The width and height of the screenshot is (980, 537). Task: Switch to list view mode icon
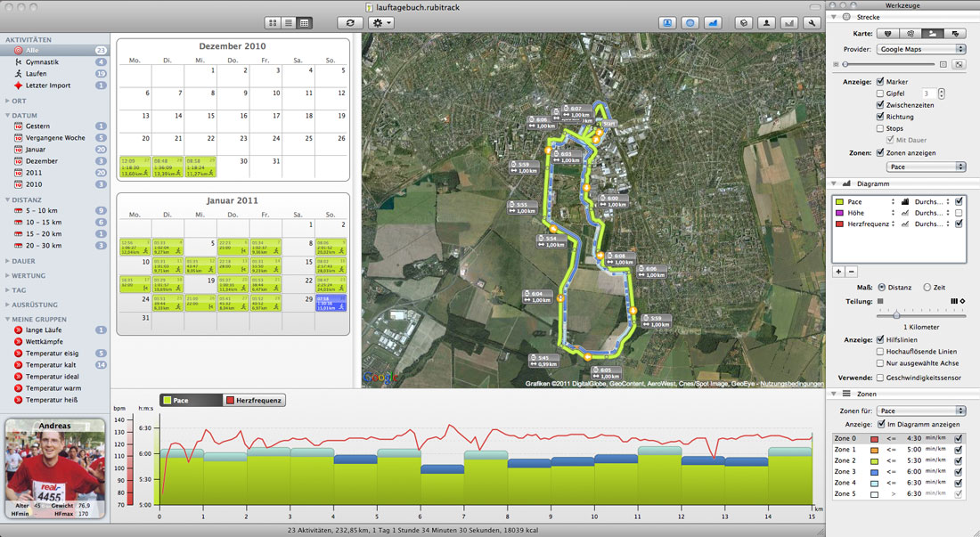coord(289,22)
